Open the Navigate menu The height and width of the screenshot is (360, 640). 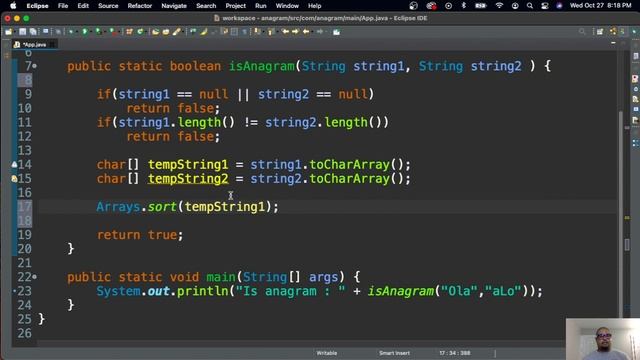tap(174, 6)
